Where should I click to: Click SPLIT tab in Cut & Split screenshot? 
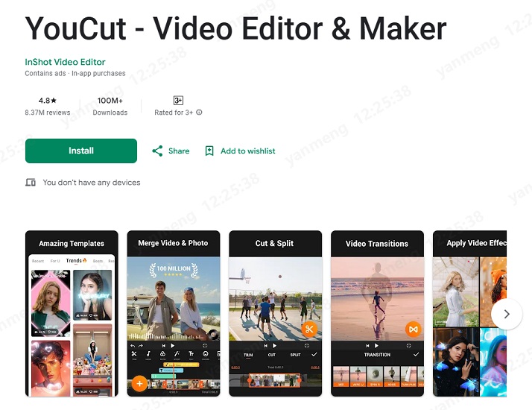tap(295, 355)
